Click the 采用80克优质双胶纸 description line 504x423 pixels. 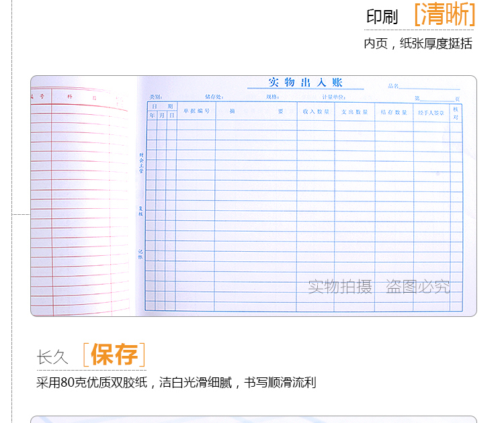[x=176, y=383]
